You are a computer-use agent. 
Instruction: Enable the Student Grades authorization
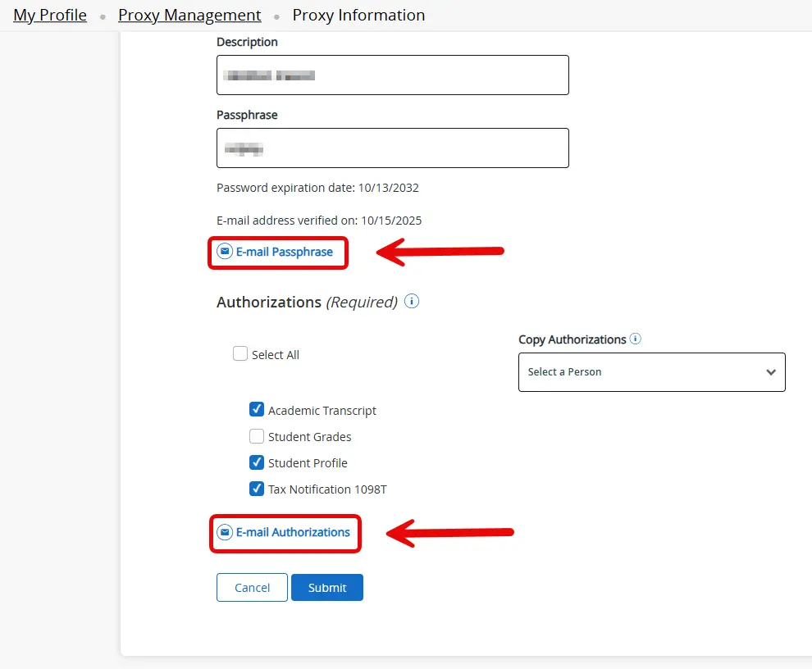(x=257, y=436)
